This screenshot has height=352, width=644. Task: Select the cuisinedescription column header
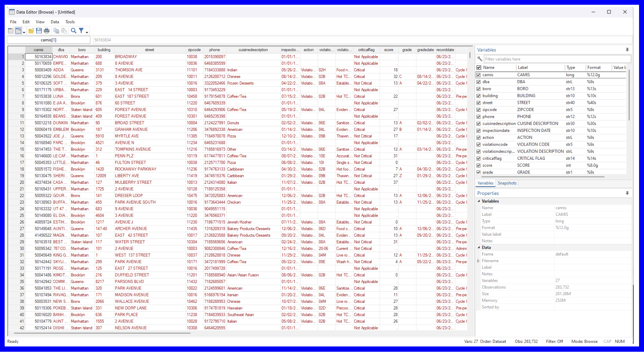253,50
